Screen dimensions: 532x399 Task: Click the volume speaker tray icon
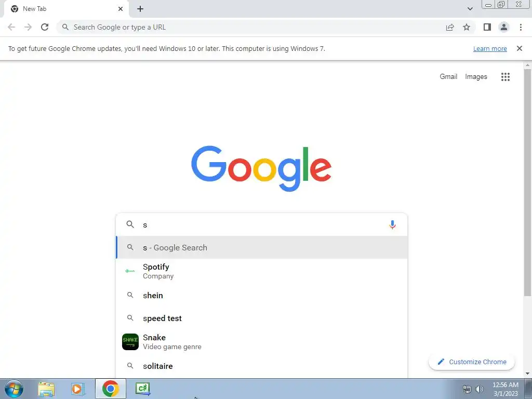(x=479, y=389)
